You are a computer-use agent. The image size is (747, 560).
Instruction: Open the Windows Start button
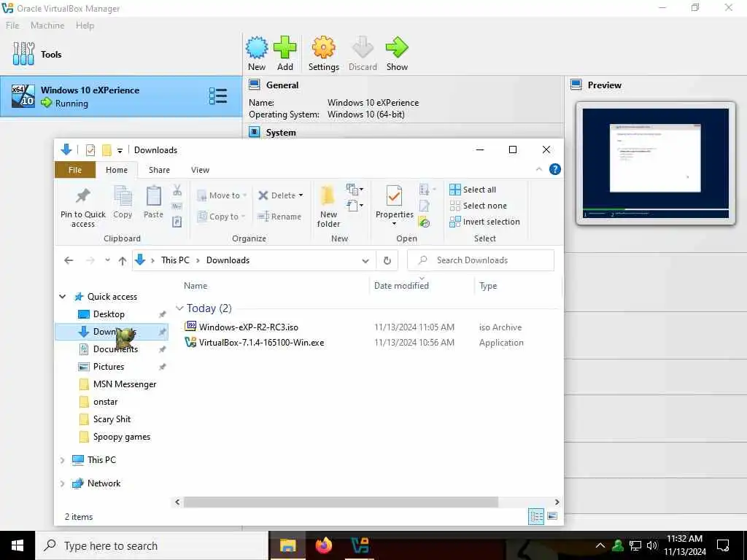(18, 545)
